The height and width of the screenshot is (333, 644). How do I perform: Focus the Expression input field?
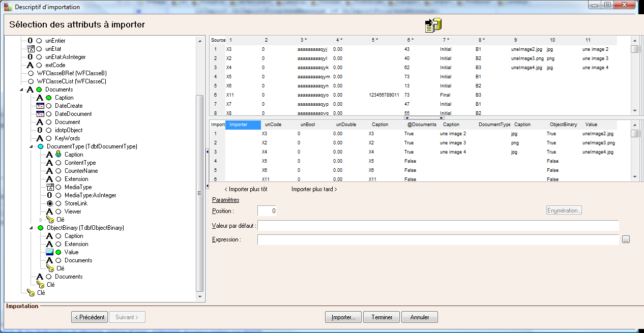(438, 239)
